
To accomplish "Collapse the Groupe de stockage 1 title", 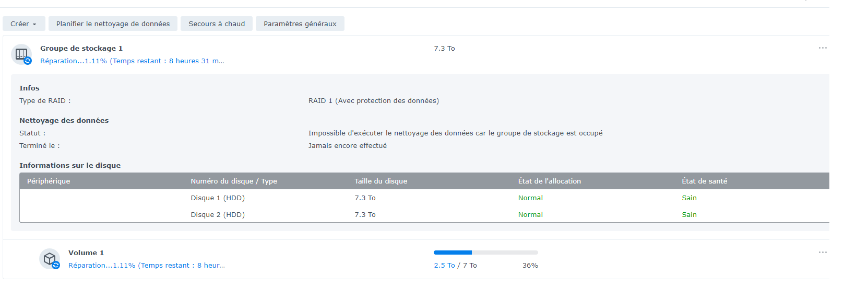I will coord(81,49).
